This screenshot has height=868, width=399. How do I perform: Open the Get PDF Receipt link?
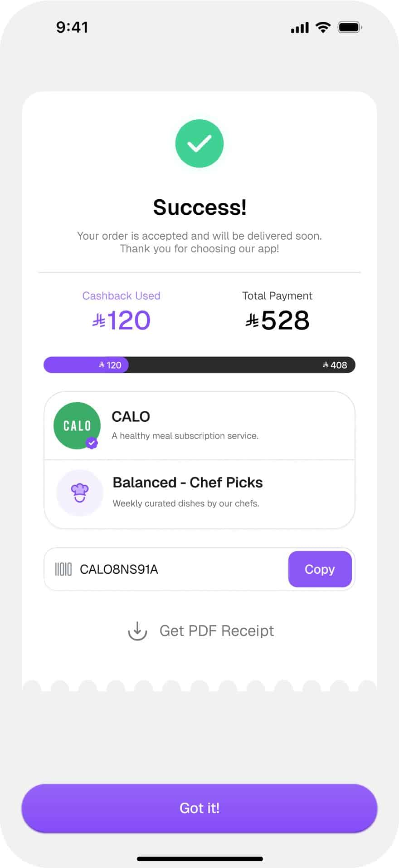coord(217,631)
